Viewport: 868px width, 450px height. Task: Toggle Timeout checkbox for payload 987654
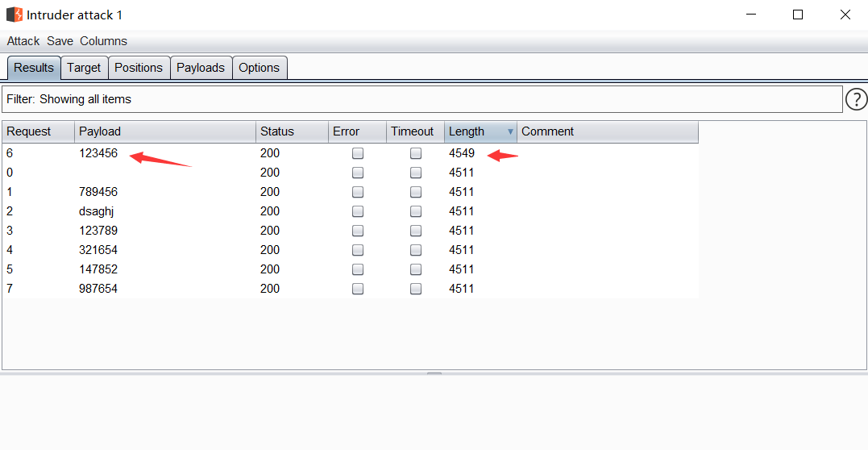pyautogui.click(x=416, y=289)
